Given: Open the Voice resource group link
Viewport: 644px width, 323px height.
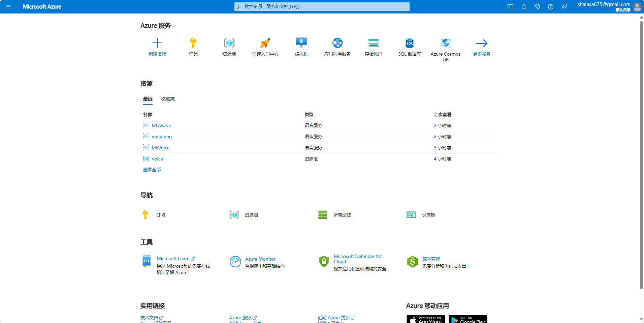Looking at the screenshot, I should [157, 159].
